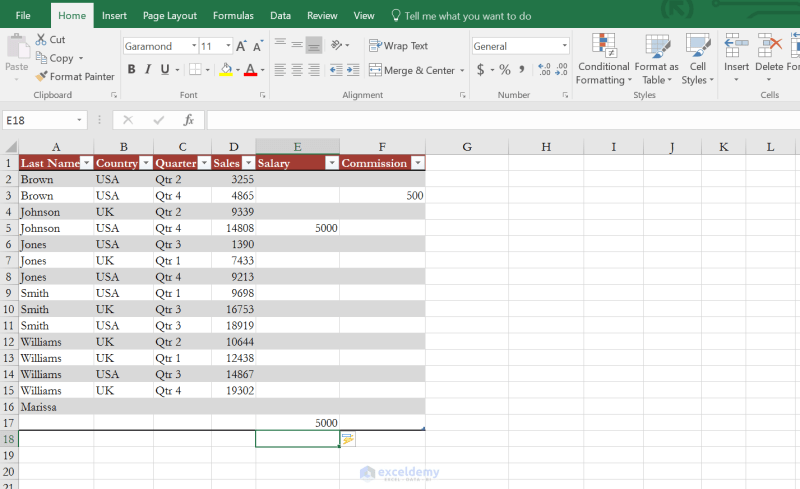
Task: Open Sales filter dropdown
Action: click(x=248, y=163)
